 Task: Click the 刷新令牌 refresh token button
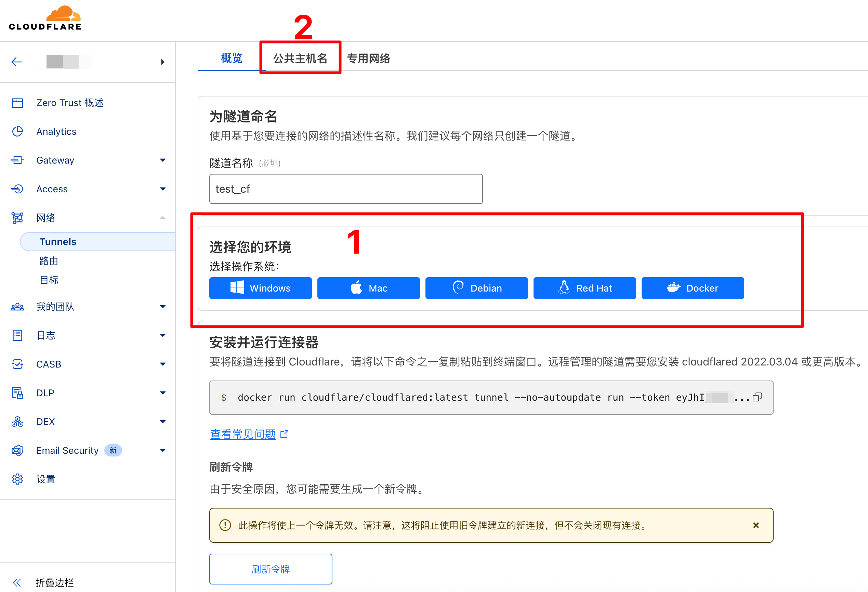(271, 569)
